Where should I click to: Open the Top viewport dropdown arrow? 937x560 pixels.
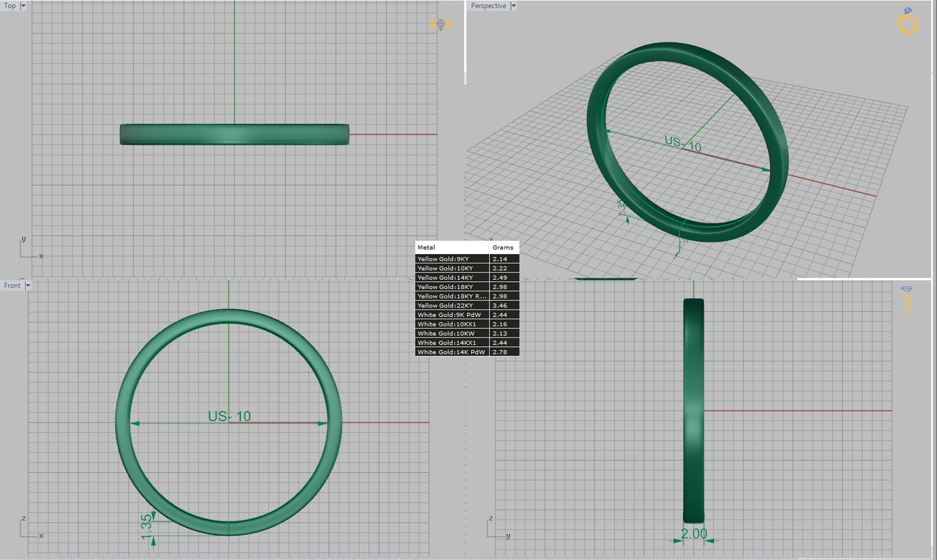click(23, 6)
